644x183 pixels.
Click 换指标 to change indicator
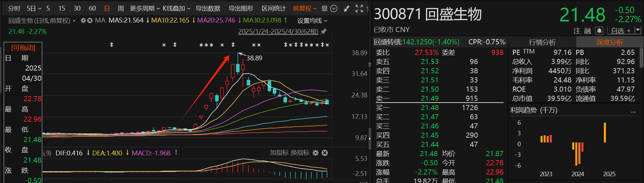[300, 153]
